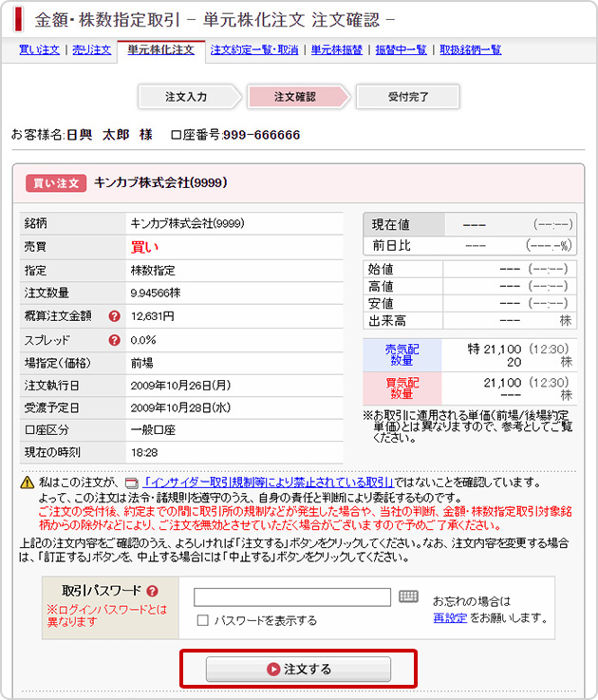Enable パスワードを表示する checkbox
Screen dimensions: 598x700
coord(202,620)
